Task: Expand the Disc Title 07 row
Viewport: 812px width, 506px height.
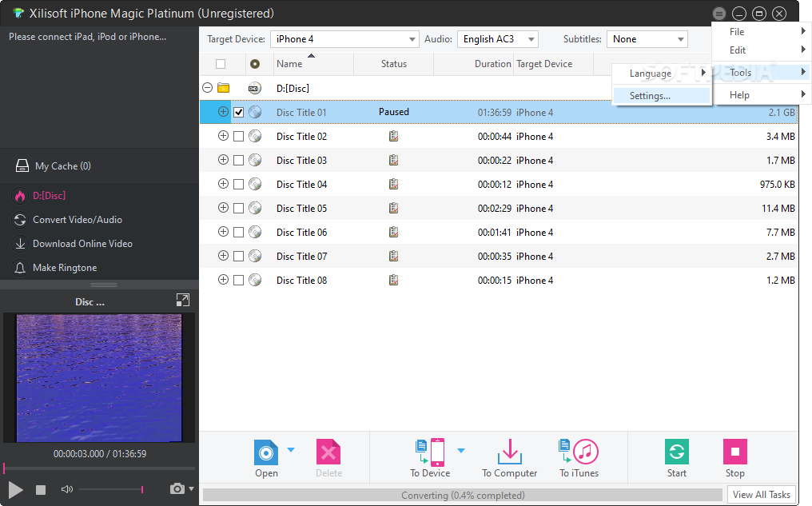Action: [223, 256]
